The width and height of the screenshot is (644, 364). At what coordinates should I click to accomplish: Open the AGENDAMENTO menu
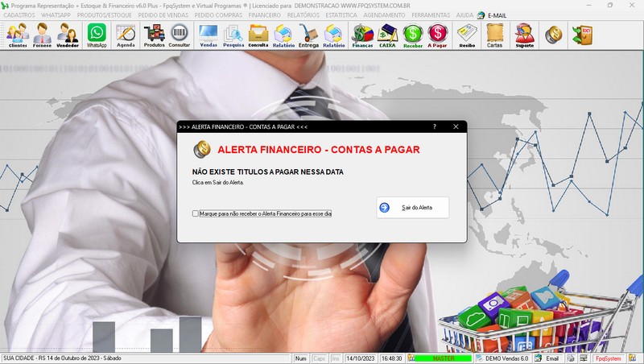384,15
